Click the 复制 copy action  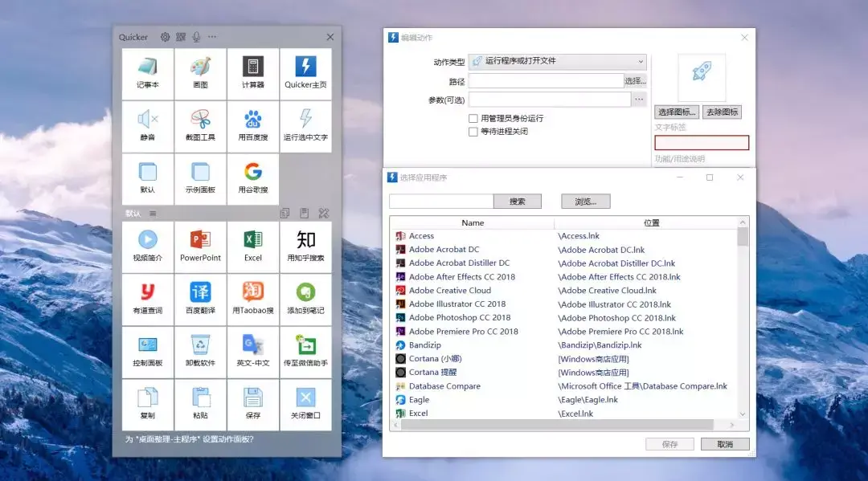[x=148, y=405]
